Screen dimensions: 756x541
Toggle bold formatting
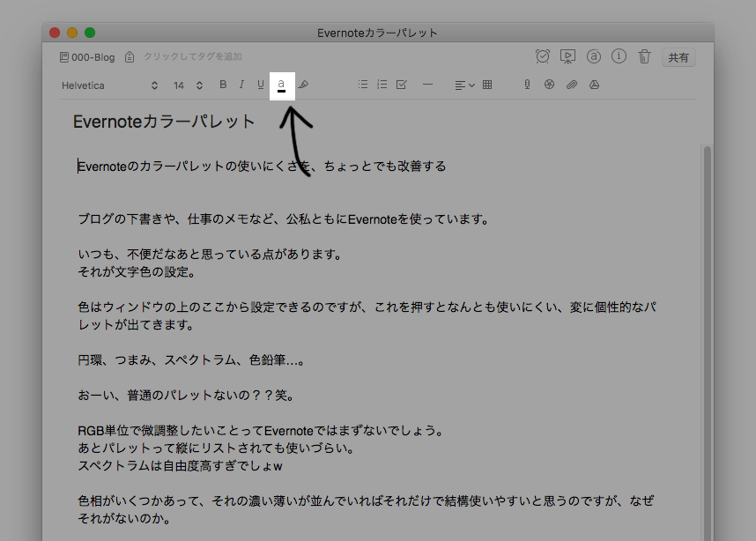[x=223, y=85]
